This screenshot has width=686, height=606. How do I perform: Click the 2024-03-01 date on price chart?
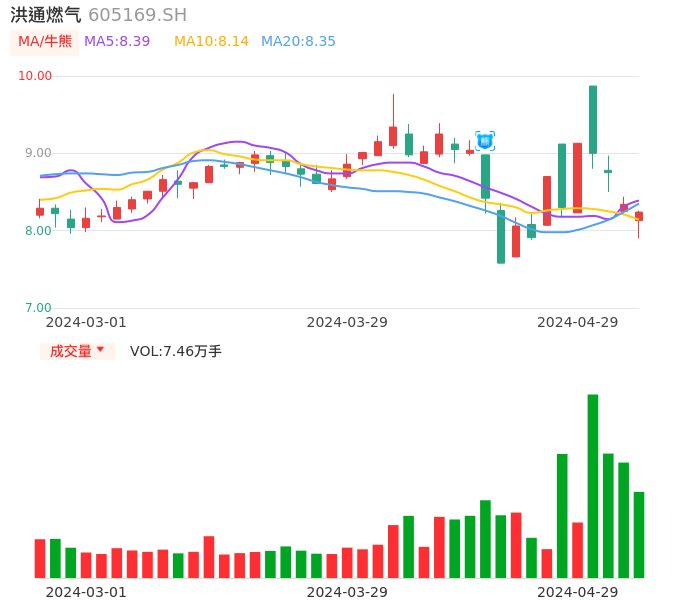pos(86,322)
